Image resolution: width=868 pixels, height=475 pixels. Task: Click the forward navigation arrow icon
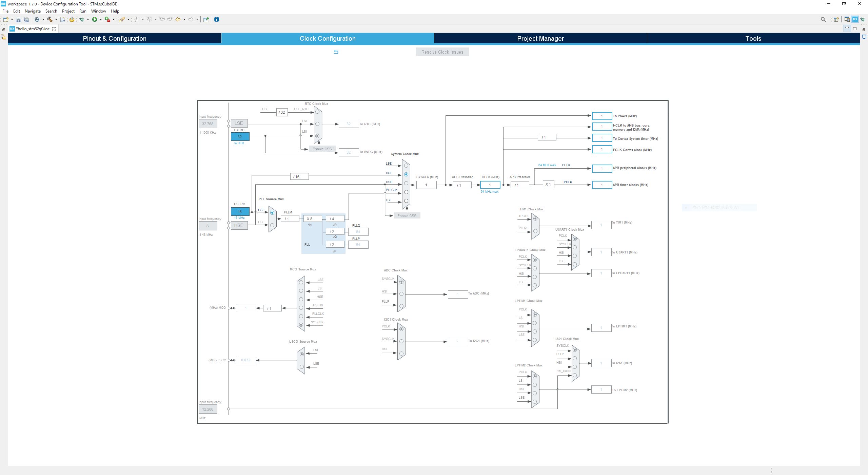click(191, 19)
